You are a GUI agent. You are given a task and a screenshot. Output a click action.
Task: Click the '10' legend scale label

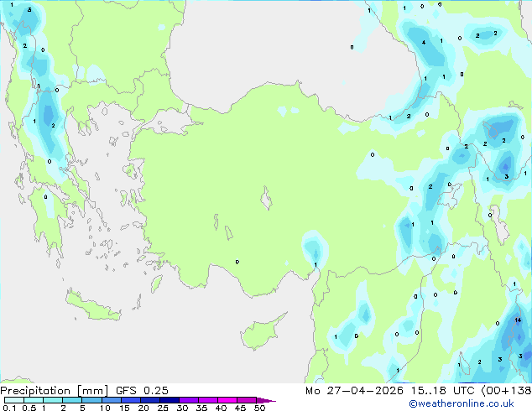point(105,408)
